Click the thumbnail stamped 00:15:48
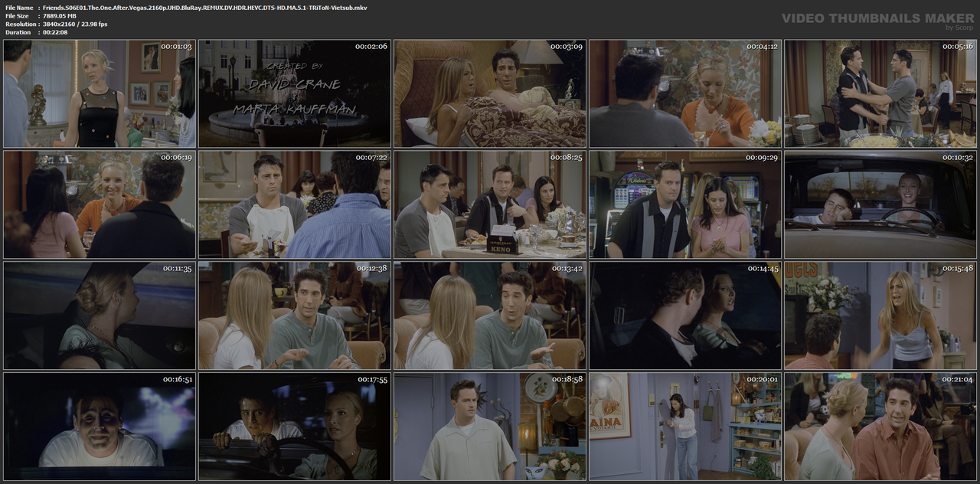The image size is (980, 484). (x=880, y=316)
